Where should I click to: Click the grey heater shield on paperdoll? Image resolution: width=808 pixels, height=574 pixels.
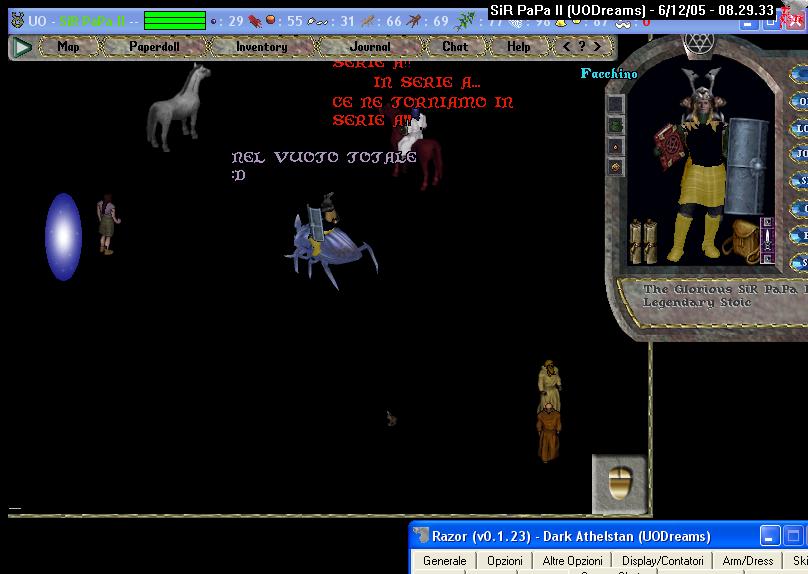click(x=746, y=166)
